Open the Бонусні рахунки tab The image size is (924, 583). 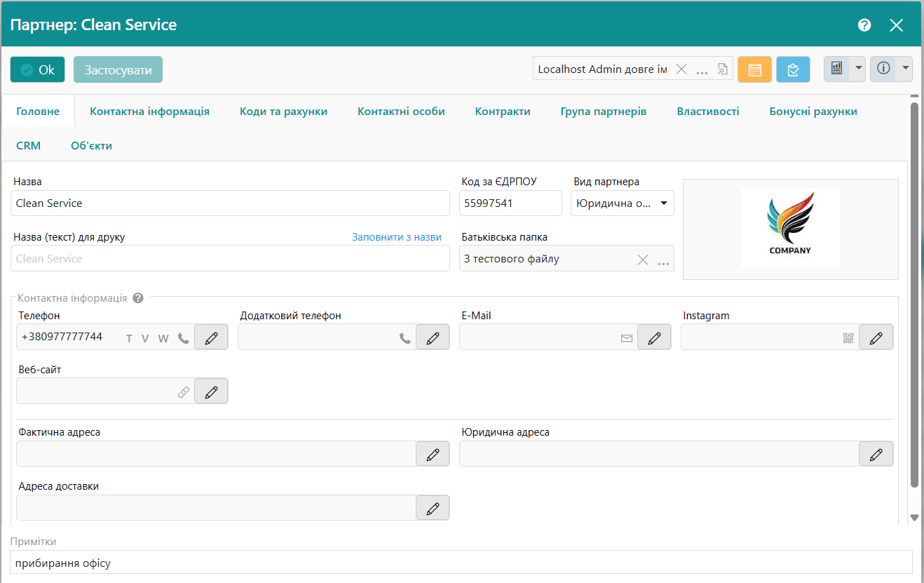point(813,112)
